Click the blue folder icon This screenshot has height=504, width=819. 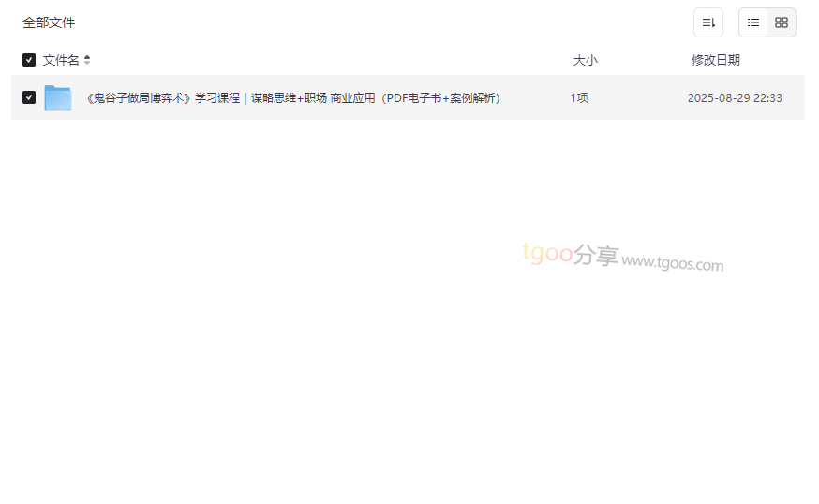pyautogui.click(x=58, y=97)
